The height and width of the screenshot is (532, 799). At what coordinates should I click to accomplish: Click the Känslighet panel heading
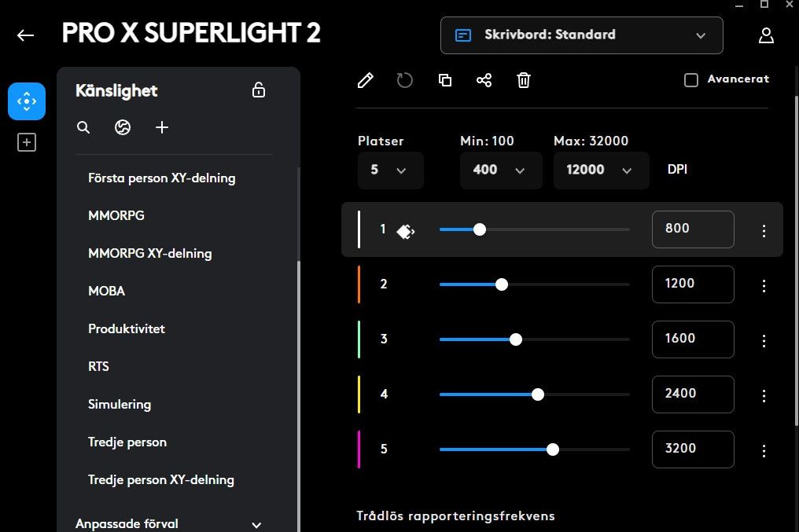click(116, 90)
